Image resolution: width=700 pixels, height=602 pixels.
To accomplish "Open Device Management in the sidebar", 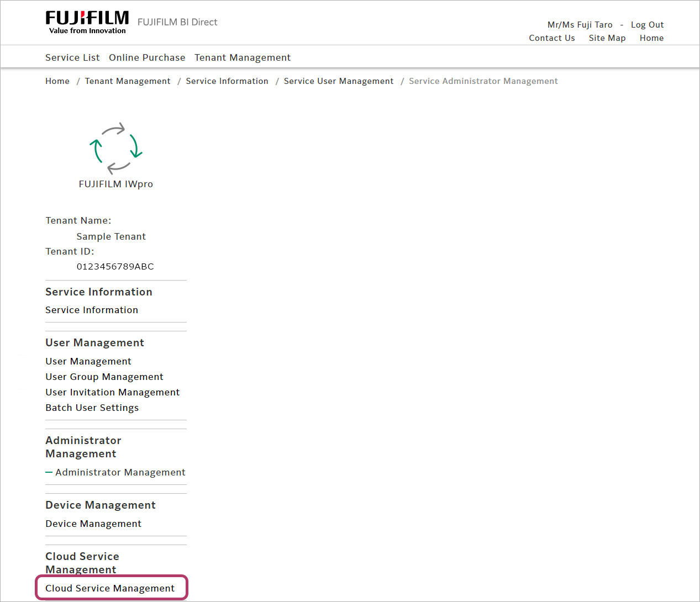I will point(93,524).
